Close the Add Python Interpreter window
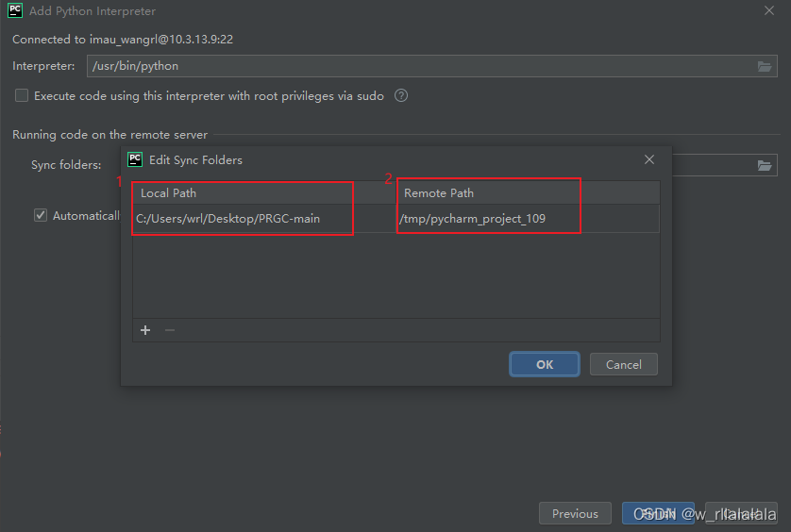The width and height of the screenshot is (791, 532). 768,10
